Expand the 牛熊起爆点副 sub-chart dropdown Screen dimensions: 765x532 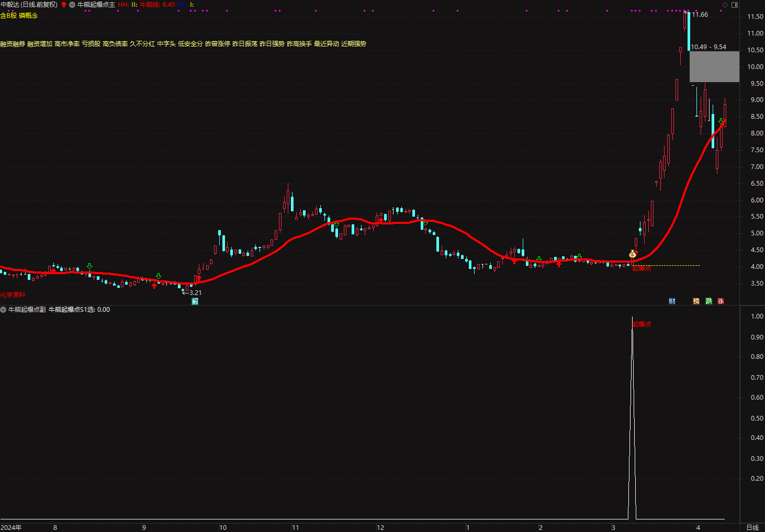coord(3,310)
